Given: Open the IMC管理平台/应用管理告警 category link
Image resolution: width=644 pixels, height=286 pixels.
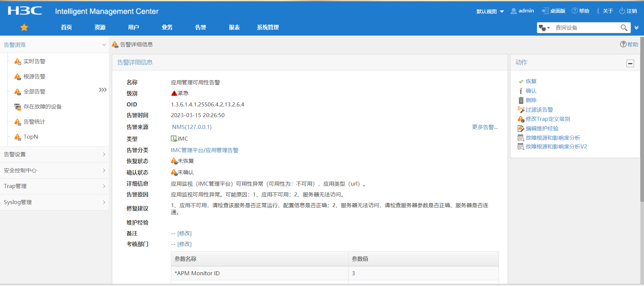Looking at the screenshot, I should pyautogui.click(x=204, y=150).
